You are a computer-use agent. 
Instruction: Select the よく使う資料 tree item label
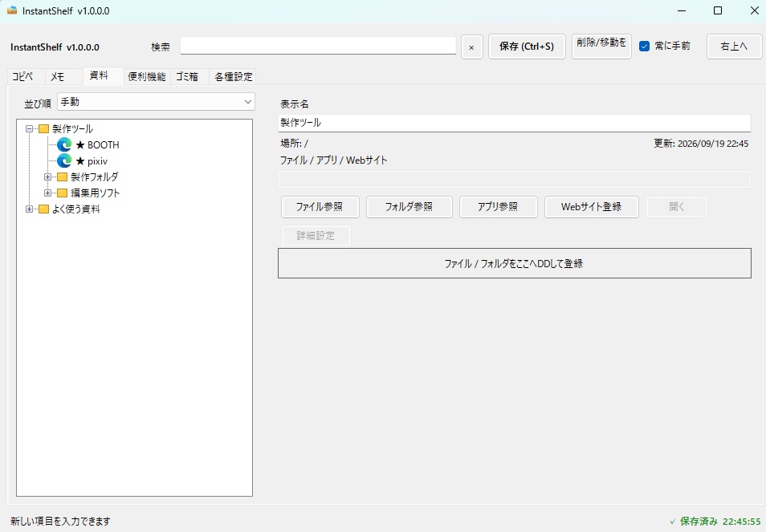click(x=75, y=209)
